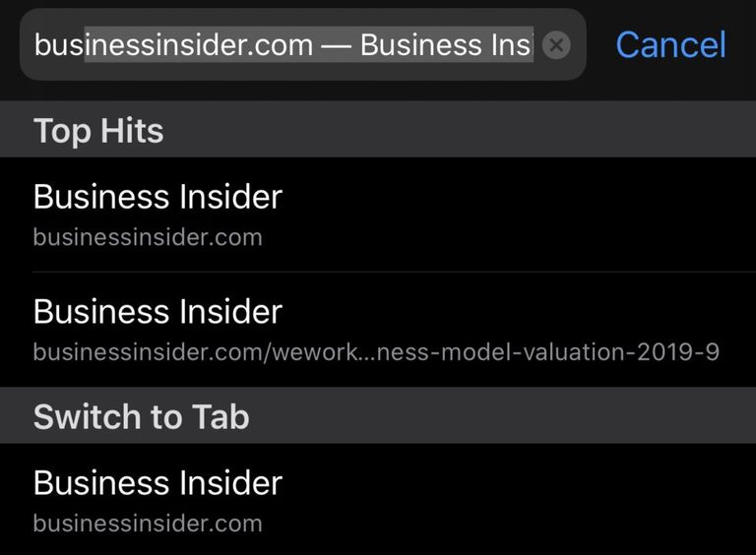Focus the address bar URL field
Screen dimensions: 756x555
(285, 44)
